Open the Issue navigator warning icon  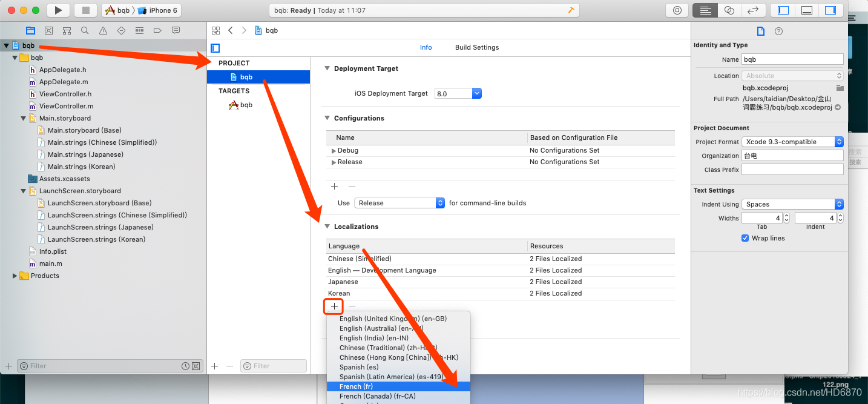point(103,30)
